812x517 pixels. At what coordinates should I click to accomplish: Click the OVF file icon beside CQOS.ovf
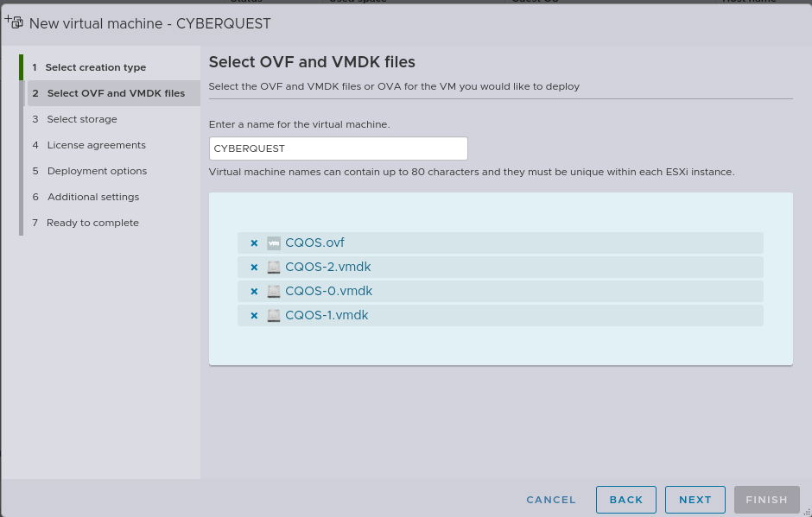[x=274, y=243]
